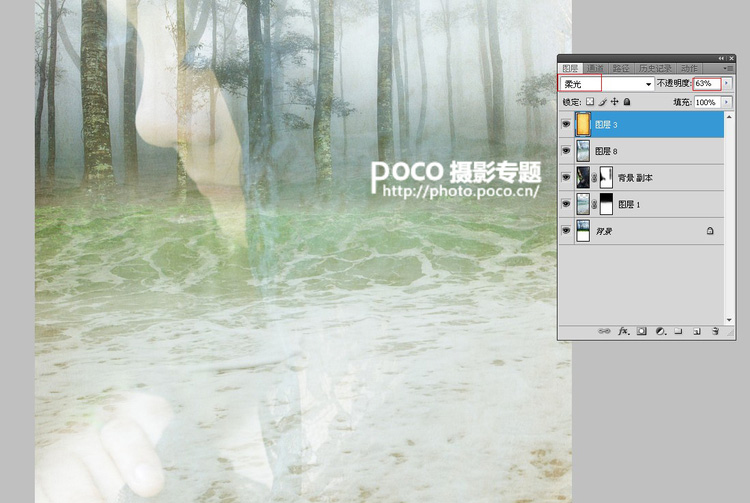Switch to the 历史记录 tab
The width and height of the screenshot is (750, 503).
pos(655,68)
